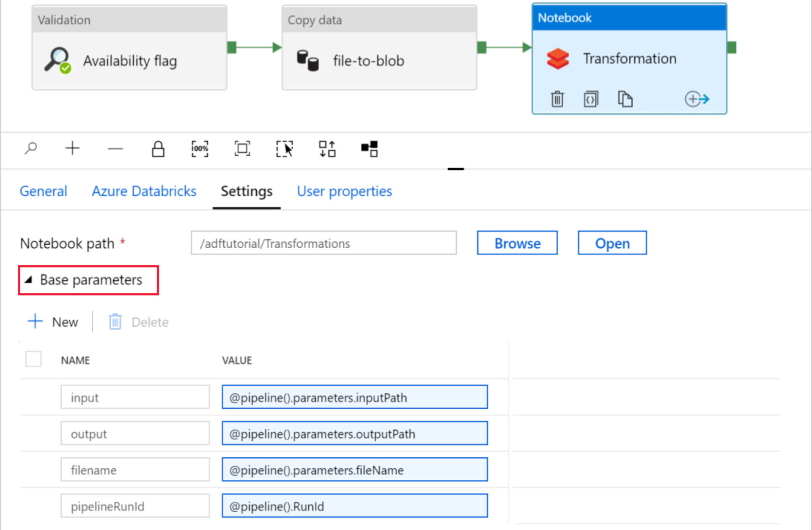Toggle the canvas lock icon
This screenshot has width=812, height=530.
158,149
